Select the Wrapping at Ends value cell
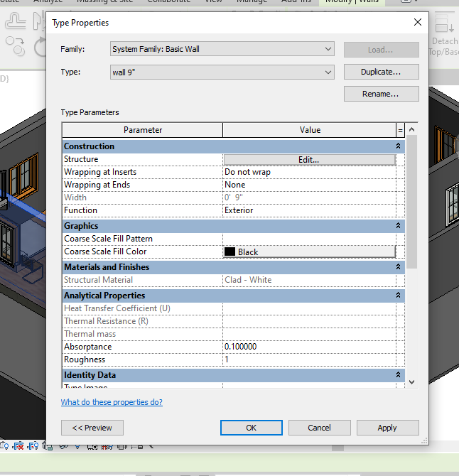This screenshot has height=476, width=459. tap(309, 185)
